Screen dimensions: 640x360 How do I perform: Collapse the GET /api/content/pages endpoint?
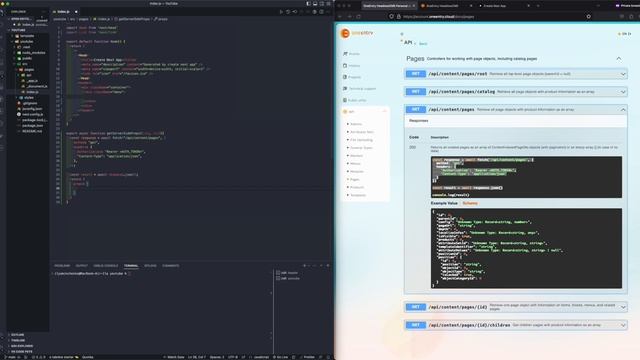516,109
